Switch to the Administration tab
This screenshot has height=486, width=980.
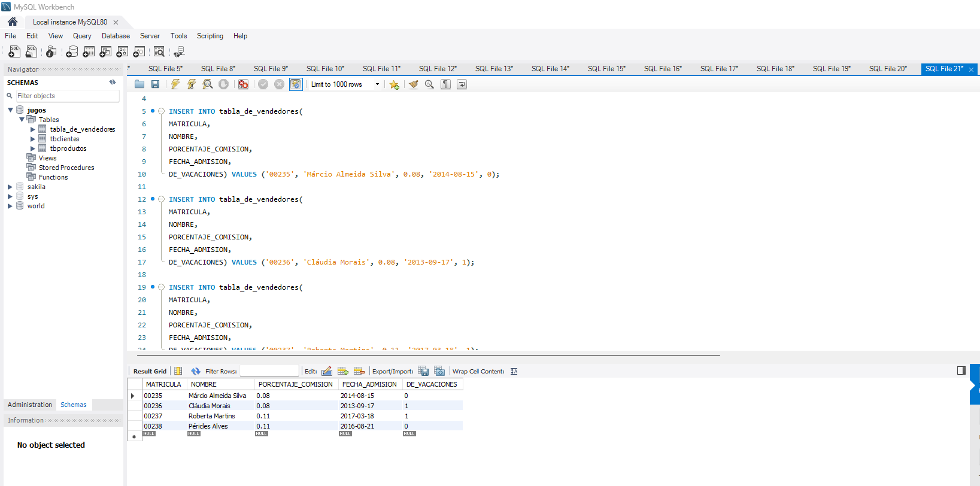[30, 405]
